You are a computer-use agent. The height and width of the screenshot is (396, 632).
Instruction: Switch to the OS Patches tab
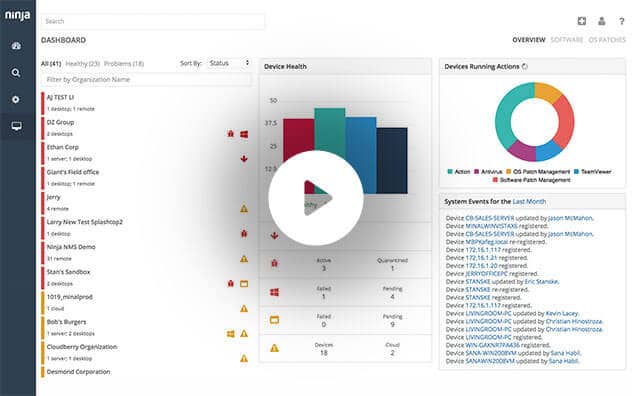pyautogui.click(x=607, y=40)
